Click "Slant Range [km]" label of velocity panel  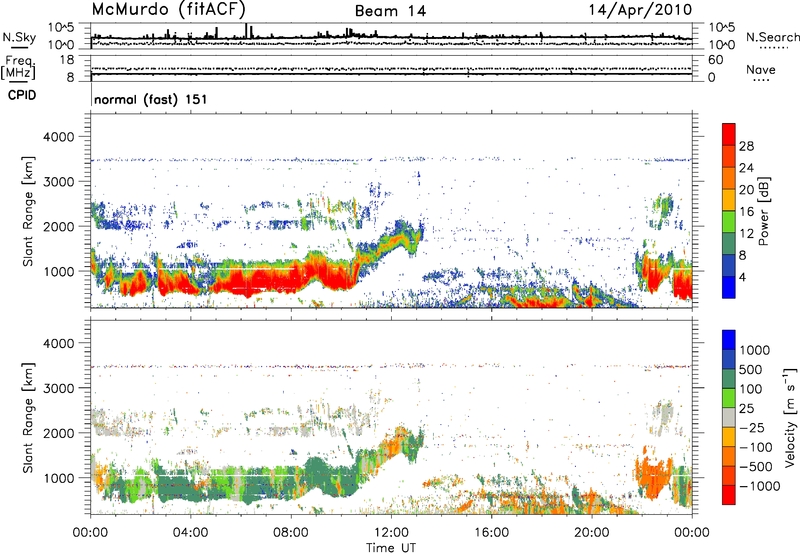coord(28,418)
